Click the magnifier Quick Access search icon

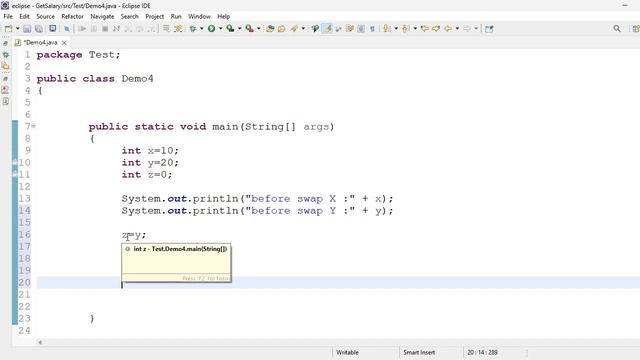[617, 29]
